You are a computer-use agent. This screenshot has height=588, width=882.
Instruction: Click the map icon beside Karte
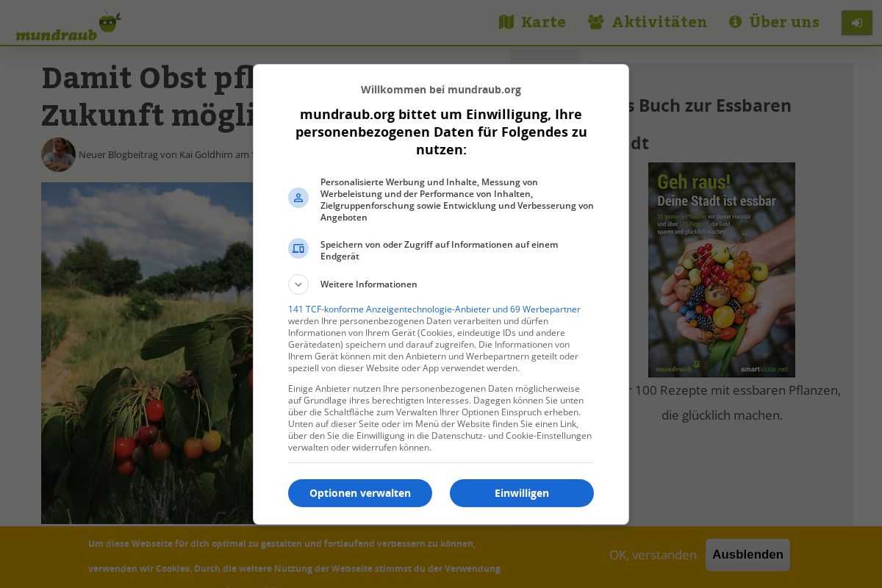point(506,22)
